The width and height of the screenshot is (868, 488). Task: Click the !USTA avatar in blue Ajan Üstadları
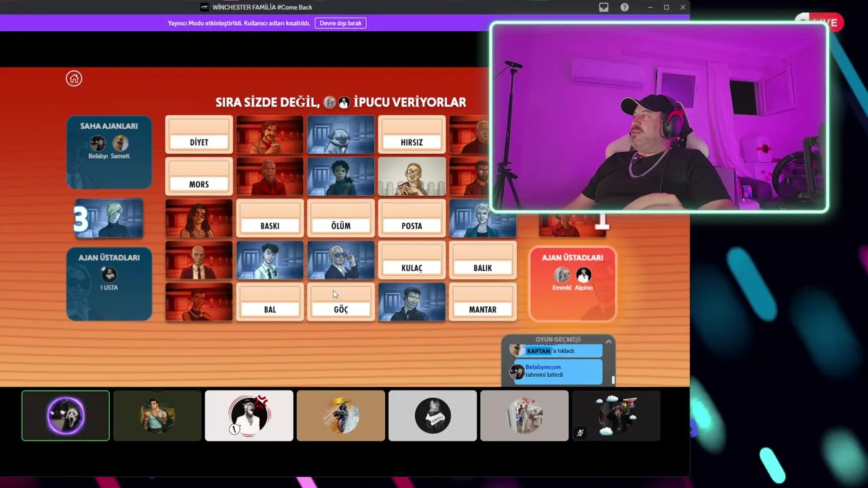pyautogui.click(x=109, y=274)
